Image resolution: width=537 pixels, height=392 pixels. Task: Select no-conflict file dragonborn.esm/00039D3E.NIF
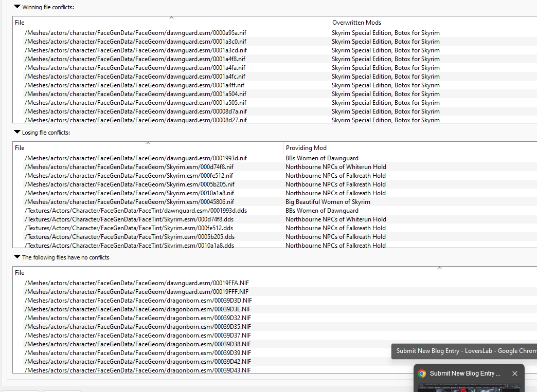pyautogui.click(x=138, y=309)
